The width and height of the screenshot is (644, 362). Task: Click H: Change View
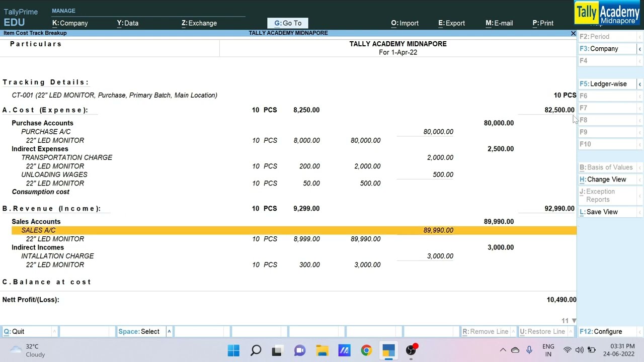(x=607, y=179)
